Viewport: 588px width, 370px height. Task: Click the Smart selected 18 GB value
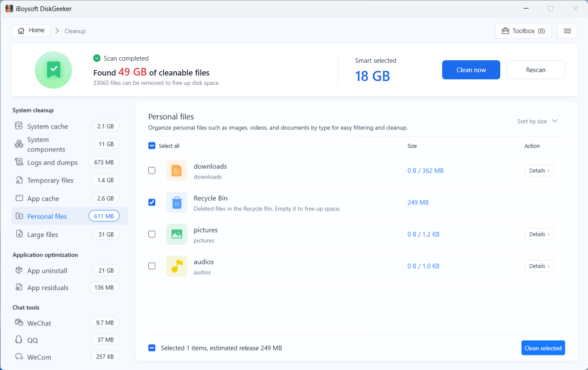tap(372, 76)
